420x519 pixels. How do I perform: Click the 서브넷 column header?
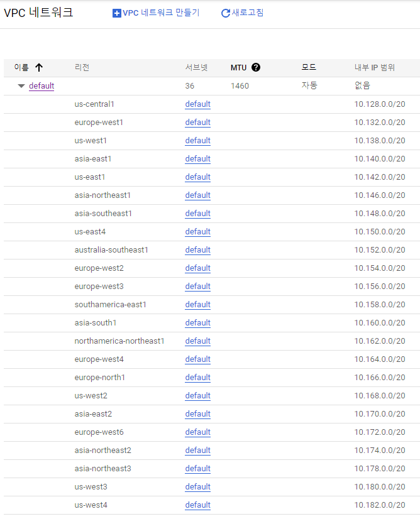point(196,67)
